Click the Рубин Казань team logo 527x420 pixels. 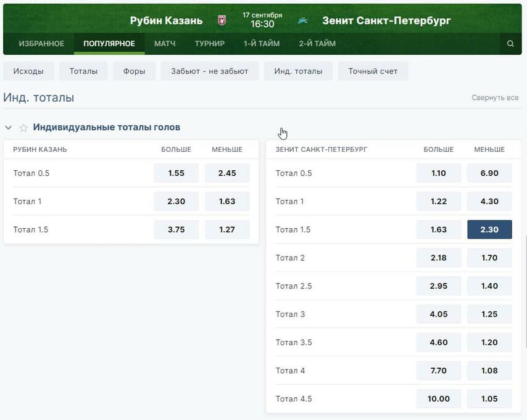(222, 21)
